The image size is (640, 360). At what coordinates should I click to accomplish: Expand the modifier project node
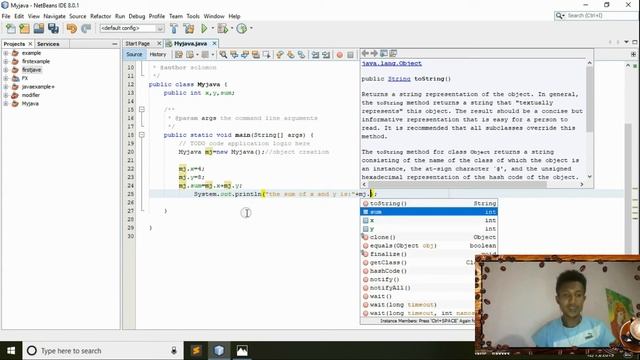6,95
